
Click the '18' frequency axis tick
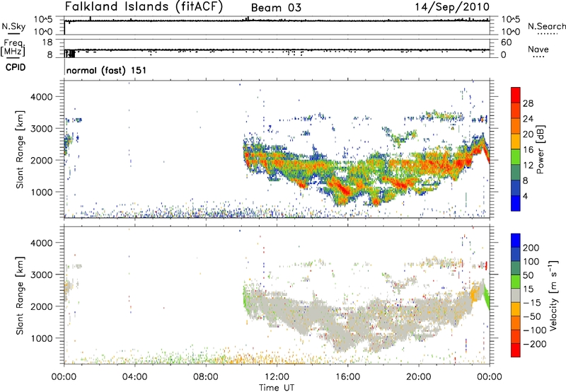[47, 42]
